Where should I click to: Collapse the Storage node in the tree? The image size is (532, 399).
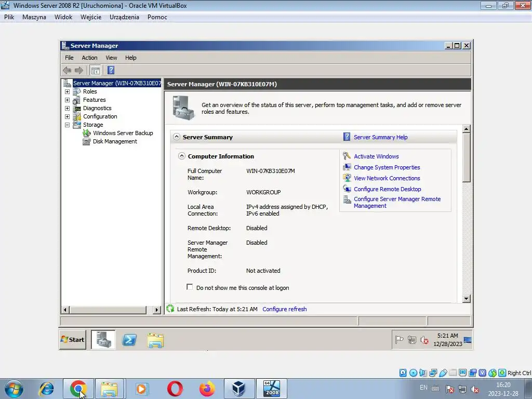click(67, 125)
